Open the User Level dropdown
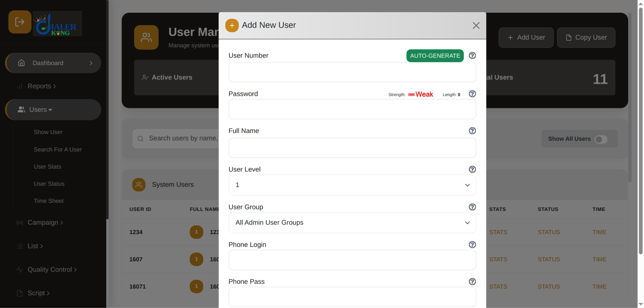 [x=352, y=185]
